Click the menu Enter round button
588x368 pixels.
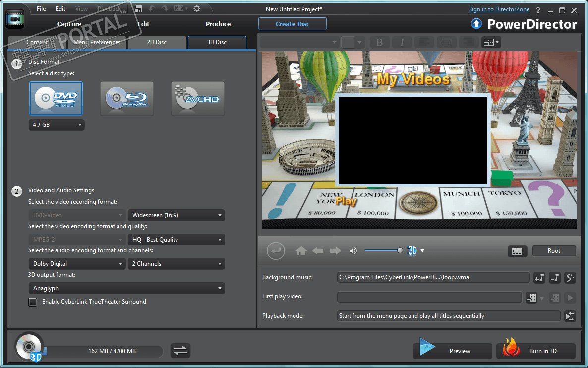276,250
